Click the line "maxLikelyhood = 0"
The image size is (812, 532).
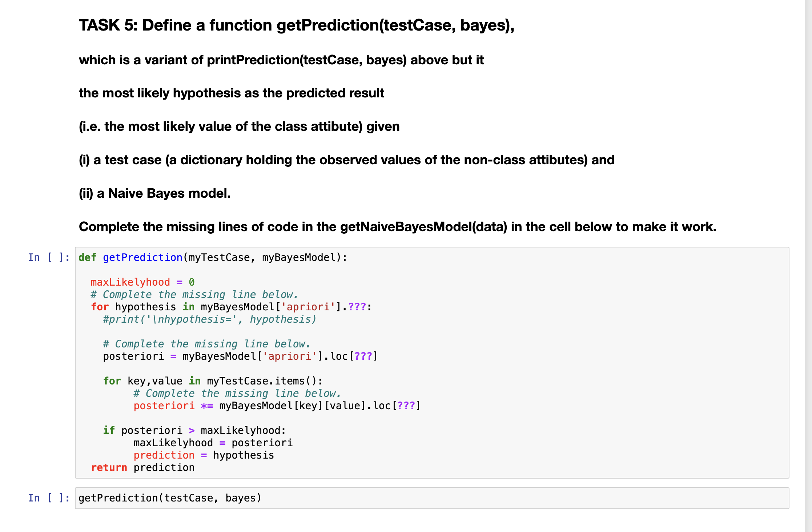pos(142,282)
